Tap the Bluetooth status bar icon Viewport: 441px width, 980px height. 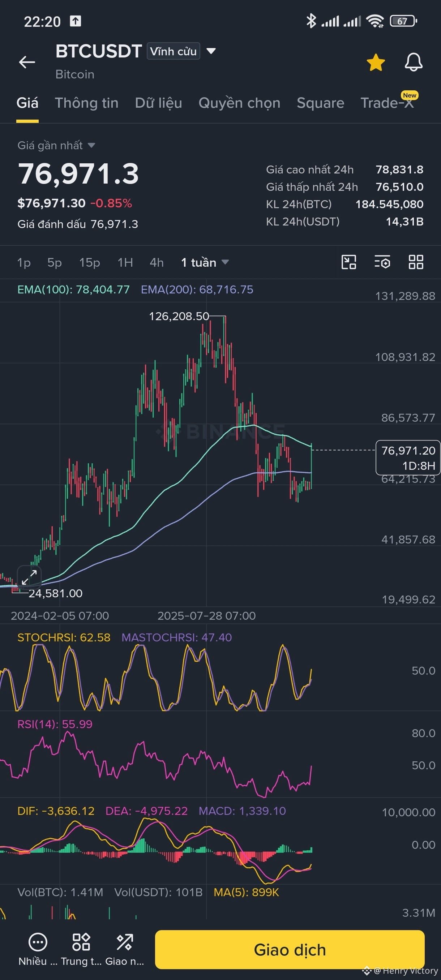click(x=311, y=21)
